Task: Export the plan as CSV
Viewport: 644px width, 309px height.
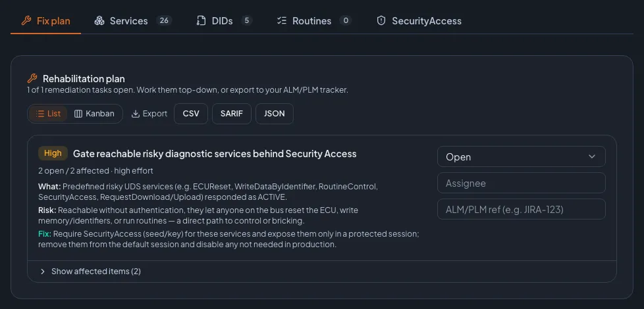Action: point(191,114)
